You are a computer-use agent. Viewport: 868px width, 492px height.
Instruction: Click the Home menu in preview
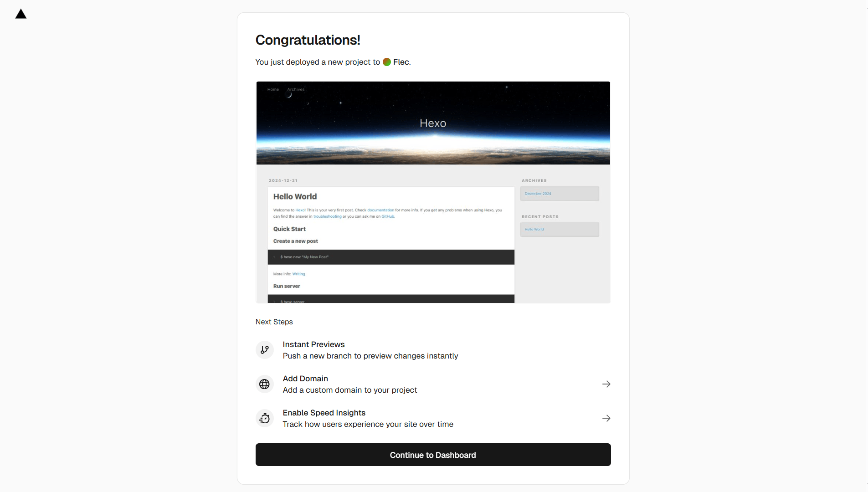click(273, 89)
